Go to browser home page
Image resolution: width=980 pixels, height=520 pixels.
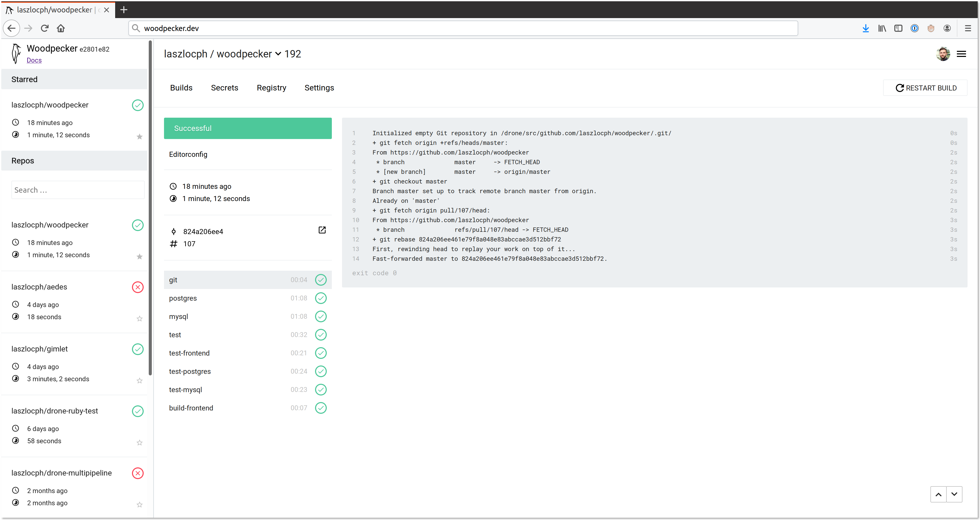[x=61, y=28]
